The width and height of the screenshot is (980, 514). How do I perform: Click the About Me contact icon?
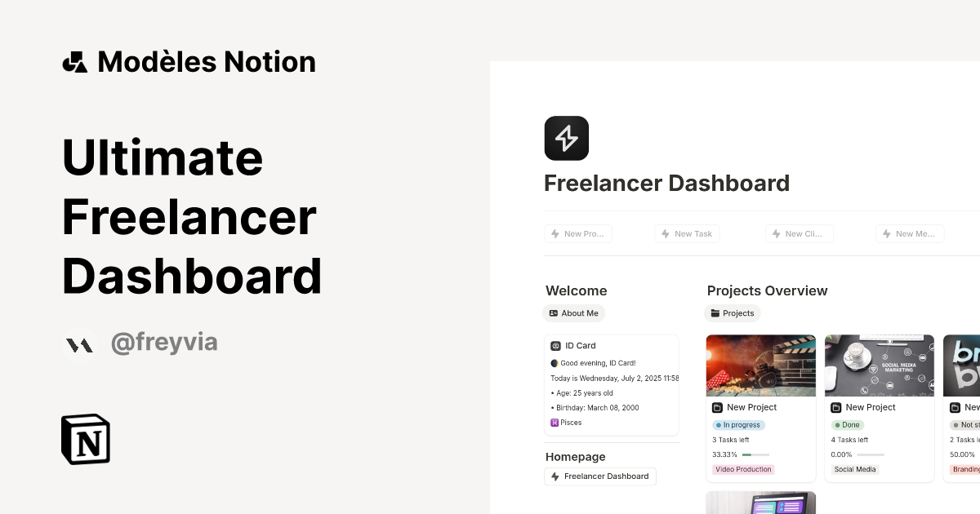(x=552, y=313)
